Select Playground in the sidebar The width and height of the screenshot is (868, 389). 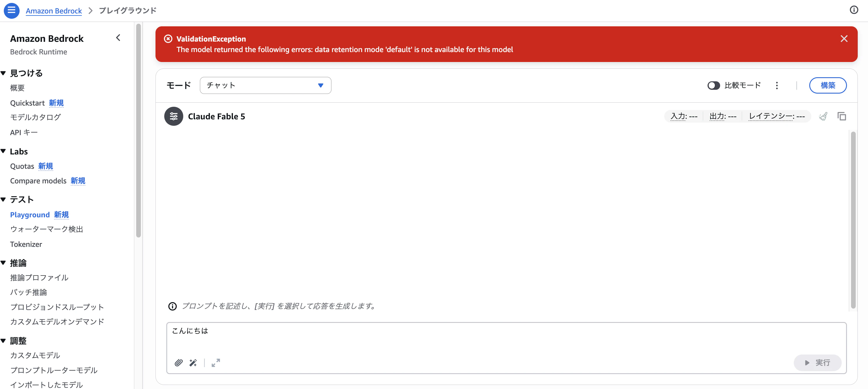coord(30,215)
